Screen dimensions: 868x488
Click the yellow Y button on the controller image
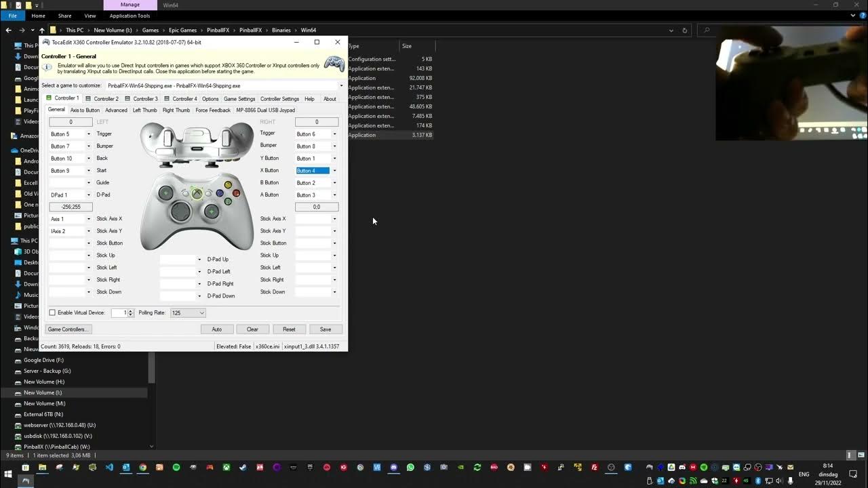(x=228, y=184)
